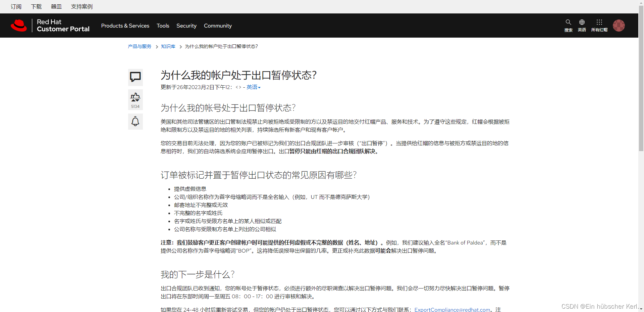Click the comments speech bubble icon

(x=136, y=77)
